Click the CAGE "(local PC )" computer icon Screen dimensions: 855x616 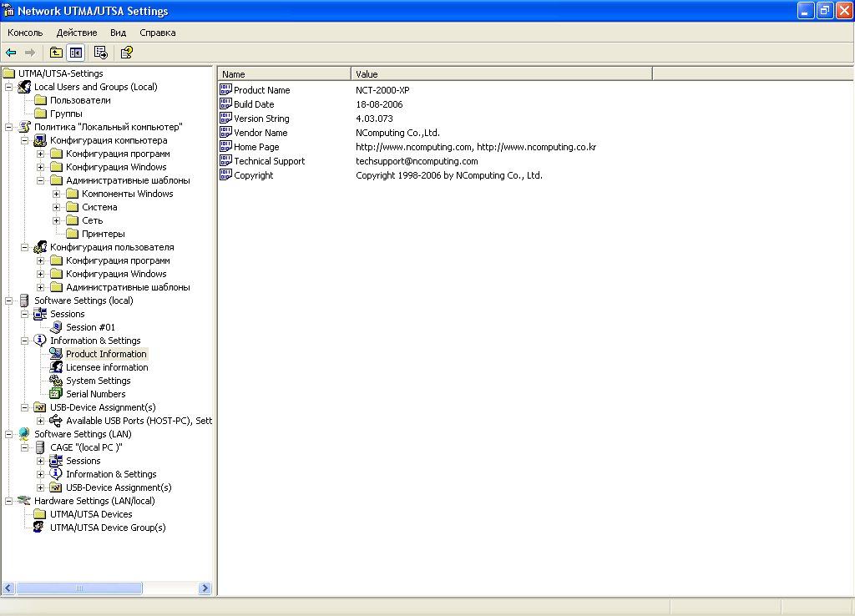[x=40, y=447]
